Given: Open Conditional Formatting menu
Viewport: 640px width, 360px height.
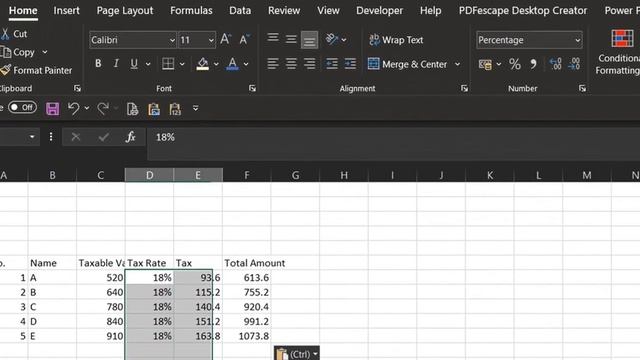Looking at the screenshot, I should pos(618,52).
